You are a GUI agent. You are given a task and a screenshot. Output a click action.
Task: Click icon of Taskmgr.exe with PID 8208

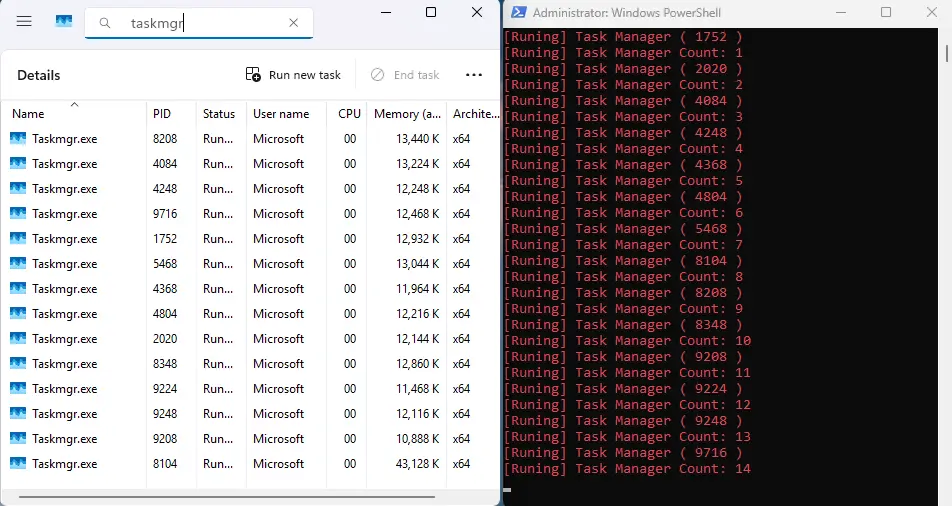[x=18, y=138]
